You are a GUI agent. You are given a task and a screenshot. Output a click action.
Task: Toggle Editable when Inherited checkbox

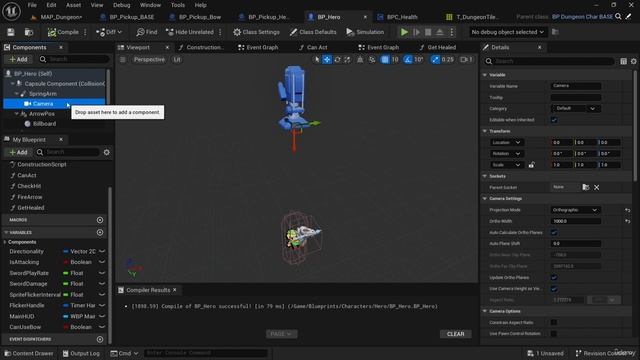point(554,120)
